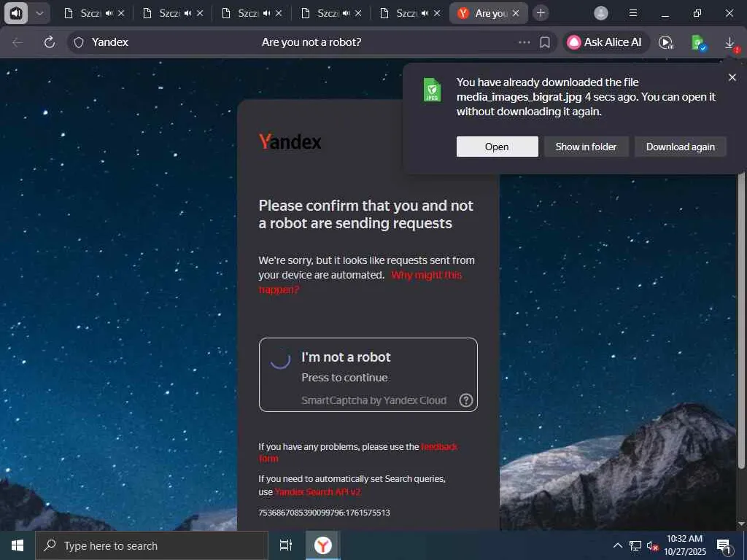
Task: Click the page vertical scrollbar
Action: pyautogui.click(x=741, y=319)
